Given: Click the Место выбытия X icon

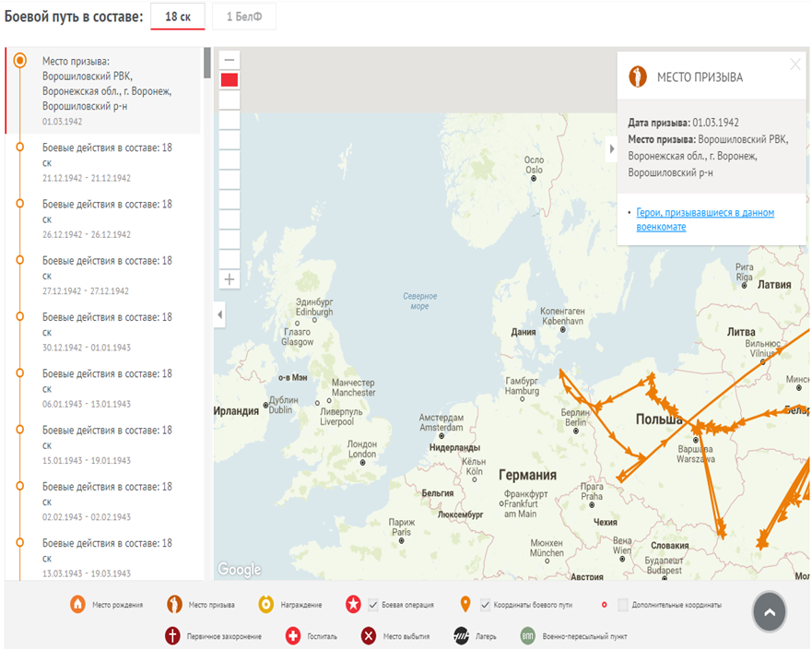Looking at the screenshot, I should (369, 636).
